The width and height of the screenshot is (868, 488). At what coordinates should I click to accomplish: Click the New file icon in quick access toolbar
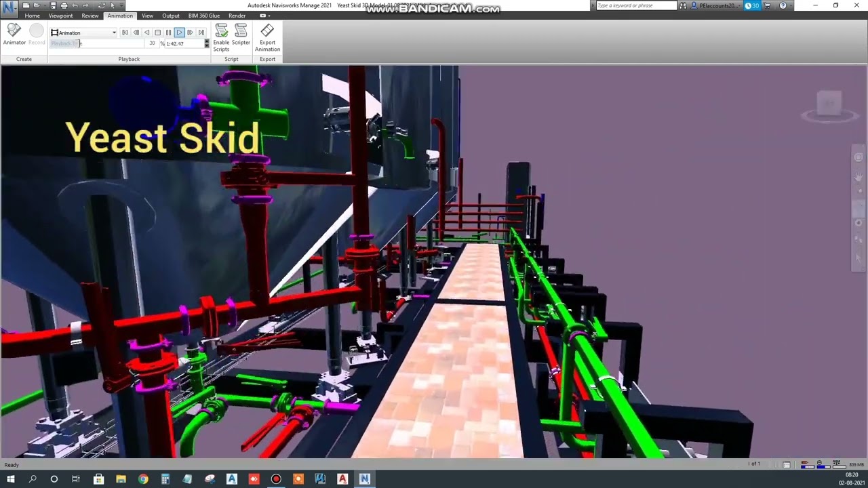(x=26, y=5)
